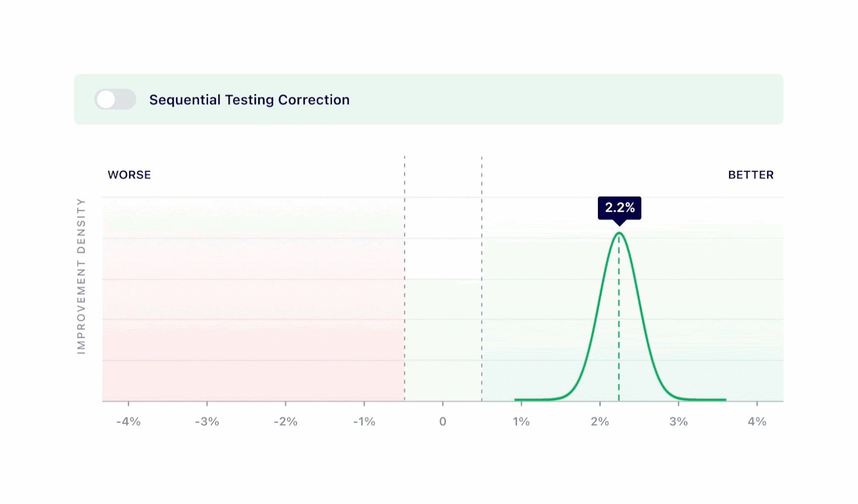Click the -2% x-axis label
The width and height of the screenshot is (858, 504).
tap(286, 422)
